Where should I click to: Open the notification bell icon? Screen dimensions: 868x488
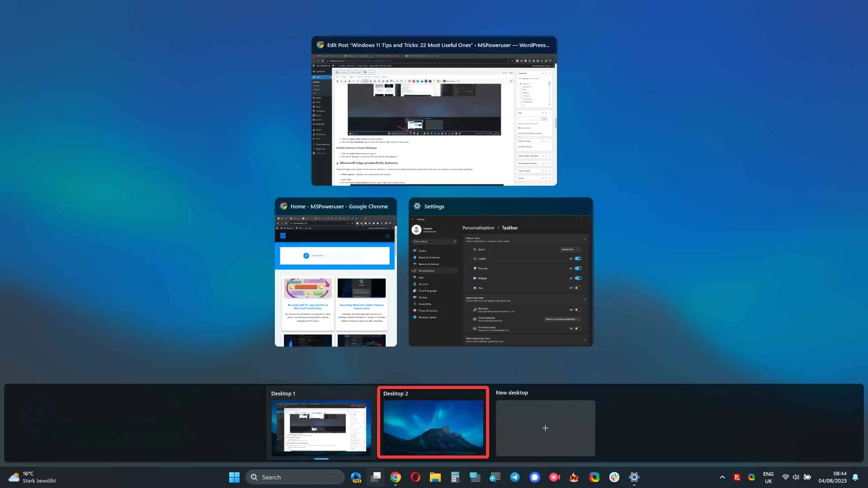855,477
